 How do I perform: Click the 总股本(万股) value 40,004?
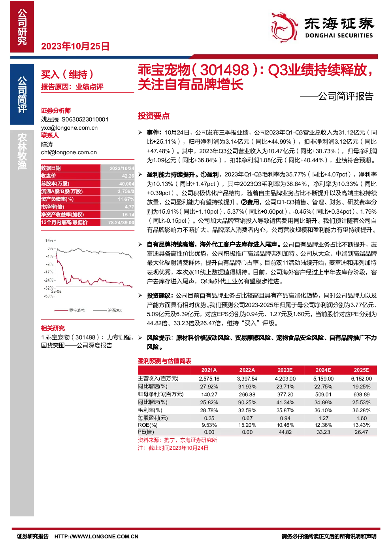[127, 184]
